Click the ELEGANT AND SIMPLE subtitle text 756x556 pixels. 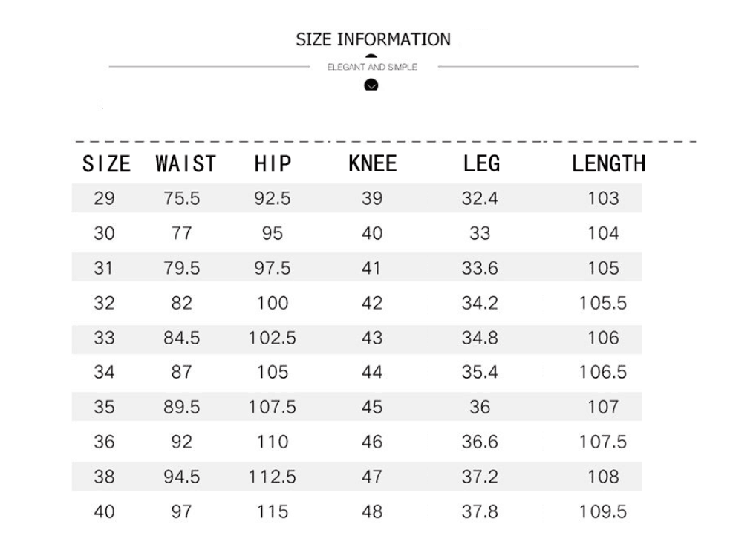click(x=372, y=67)
